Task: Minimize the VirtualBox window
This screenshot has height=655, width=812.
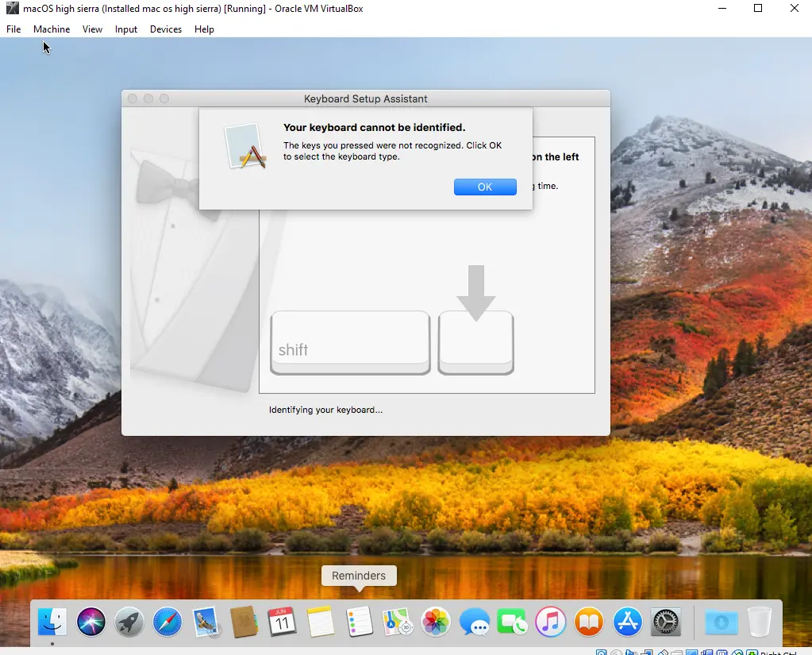Action: [722, 8]
